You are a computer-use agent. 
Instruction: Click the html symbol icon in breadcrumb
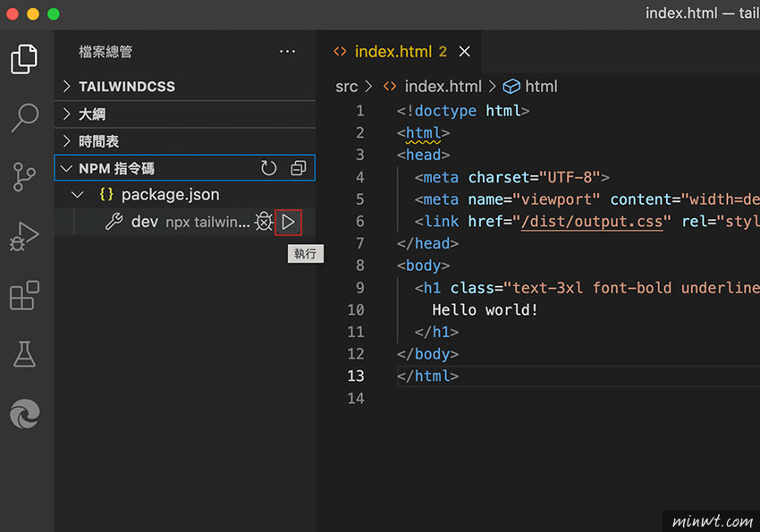[x=511, y=87]
